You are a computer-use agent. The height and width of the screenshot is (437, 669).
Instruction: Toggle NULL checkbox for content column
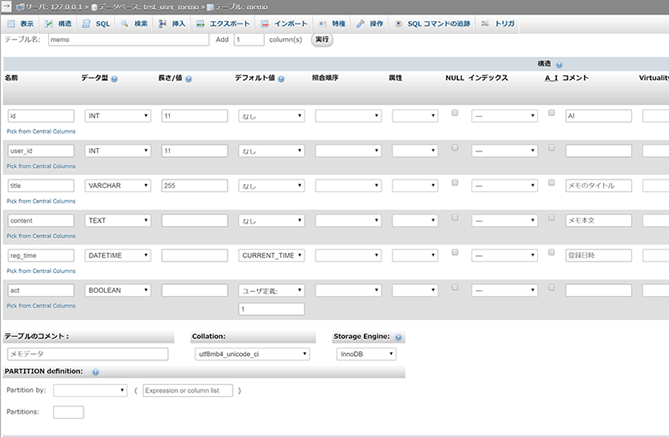tap(455, 218)
